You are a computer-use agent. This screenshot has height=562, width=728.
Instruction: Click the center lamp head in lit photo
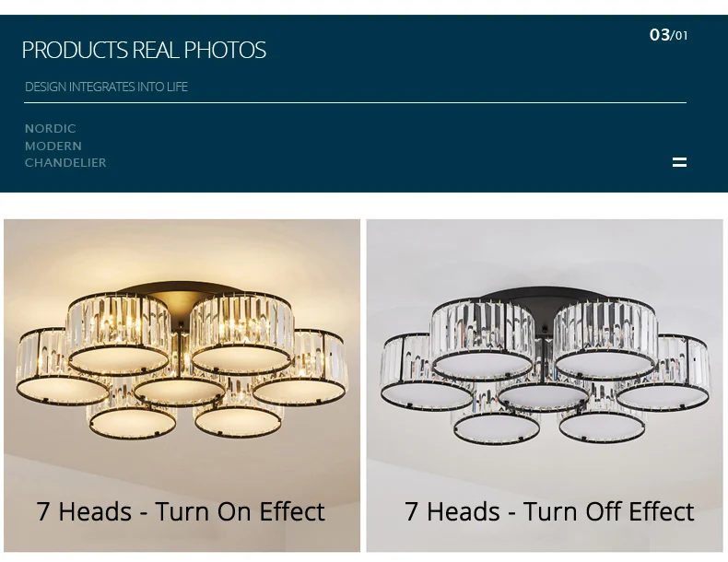coord(180,391)
